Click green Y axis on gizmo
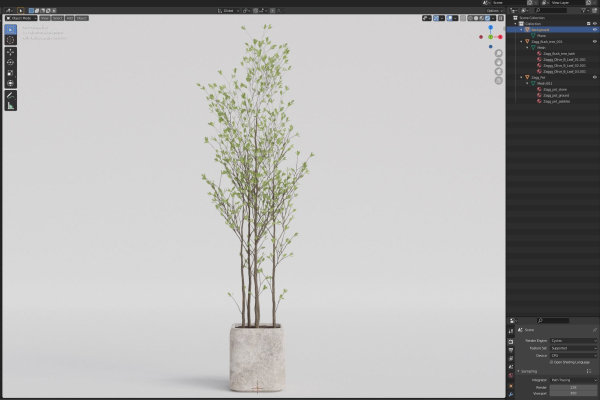Screen dimensions: 600x400 (x=491, y=37)
